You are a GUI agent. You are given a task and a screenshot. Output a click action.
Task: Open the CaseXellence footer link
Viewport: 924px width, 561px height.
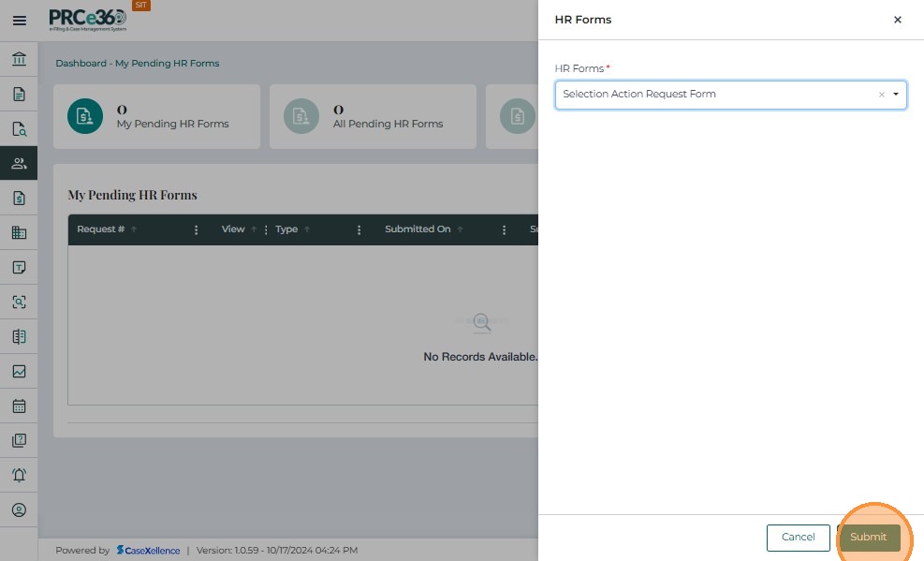(149, 551)
